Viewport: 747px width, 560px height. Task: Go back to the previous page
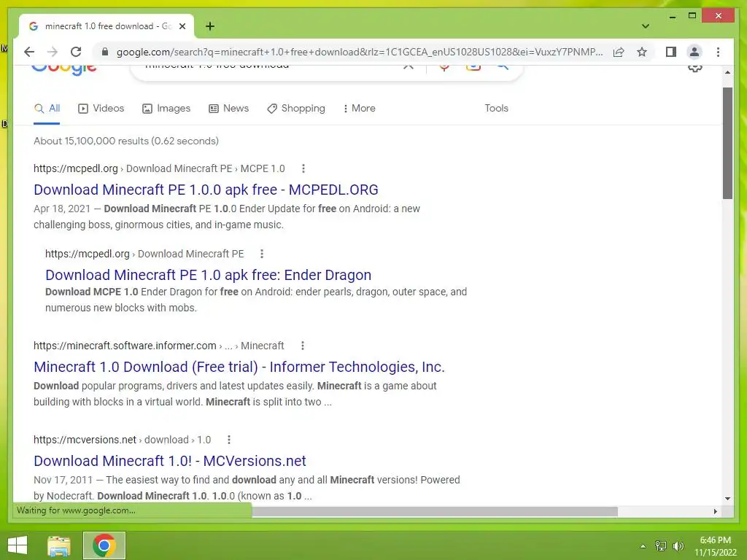pos(29,52)
